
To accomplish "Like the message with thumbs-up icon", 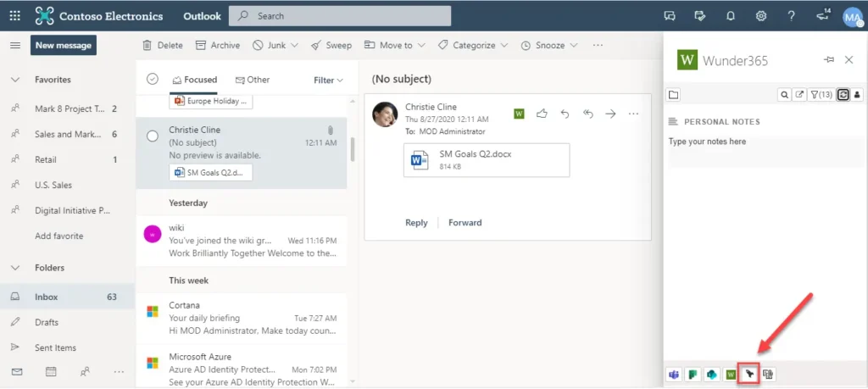I will 542,114.
